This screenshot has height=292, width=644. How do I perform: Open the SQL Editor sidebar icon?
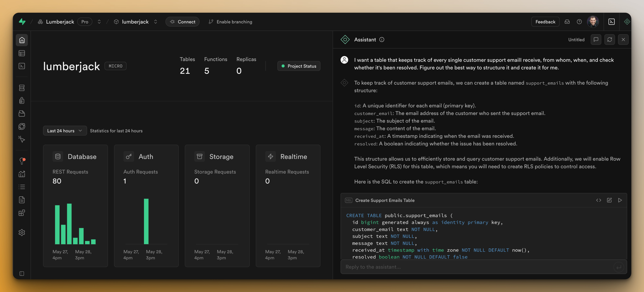tap(22, 66)
